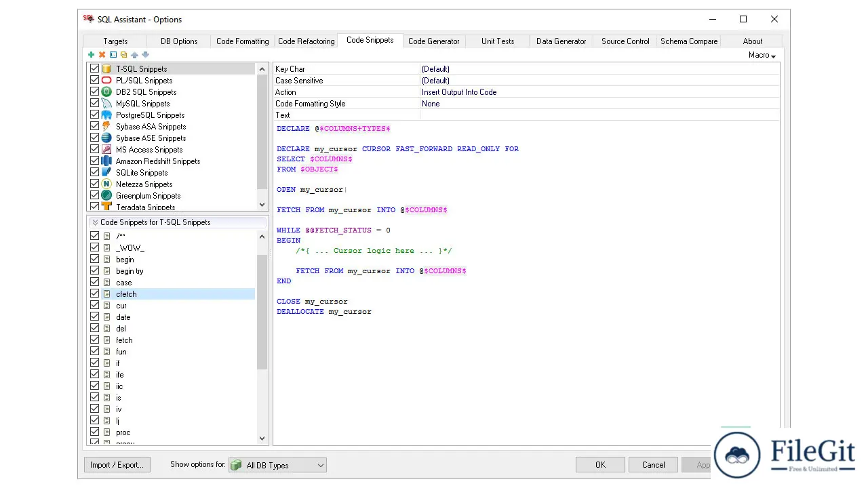Click the fun snippet document icon
Image resolution: width=868 pixels, height=488 pixels.
pyautogui.click(x=106, y=352)
